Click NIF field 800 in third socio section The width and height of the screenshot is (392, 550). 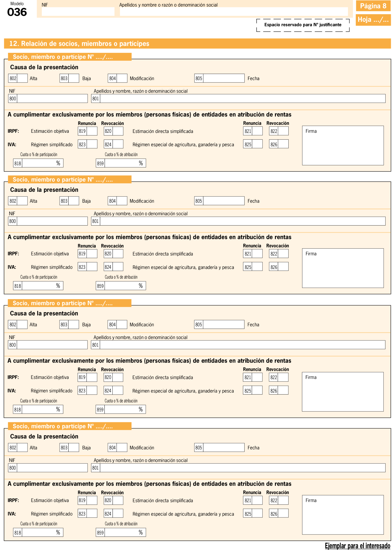click(52, 345)
